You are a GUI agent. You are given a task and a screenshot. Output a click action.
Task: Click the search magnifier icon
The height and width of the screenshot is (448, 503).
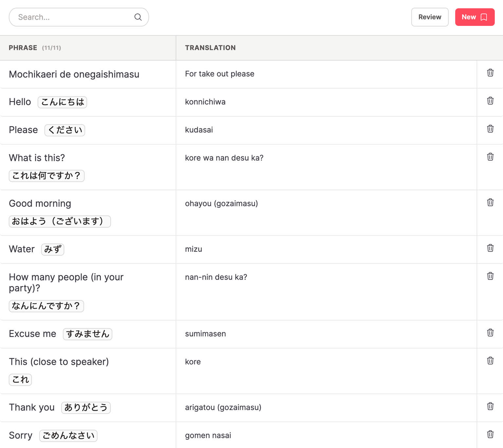[x=138, y=17]
